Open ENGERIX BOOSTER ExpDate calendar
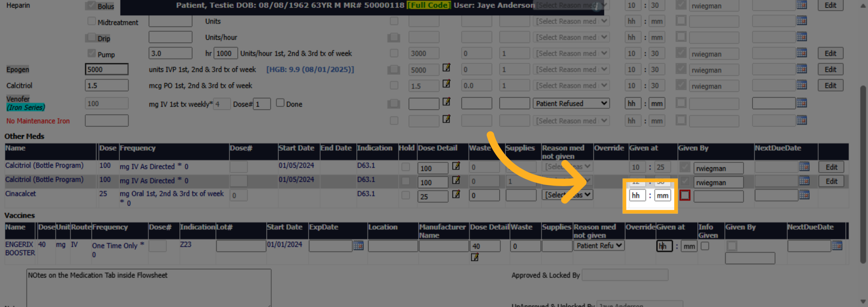868x307 pixels. coord(358,246)
